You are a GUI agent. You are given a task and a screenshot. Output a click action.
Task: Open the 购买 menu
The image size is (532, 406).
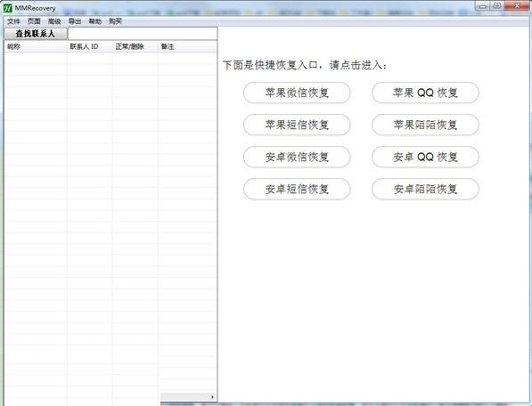115,21
